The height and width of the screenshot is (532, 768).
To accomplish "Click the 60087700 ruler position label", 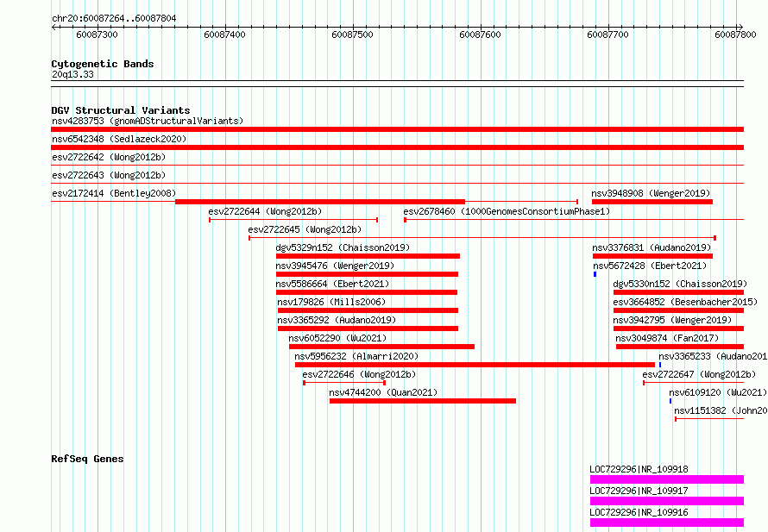I will point(607,34).
